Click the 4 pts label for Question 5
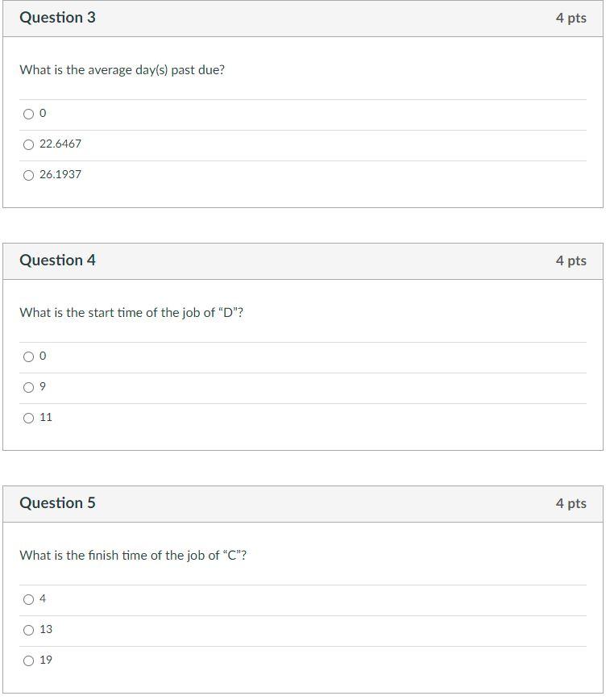This screenshot has height=700, width=610. click(x=572, y=502)
